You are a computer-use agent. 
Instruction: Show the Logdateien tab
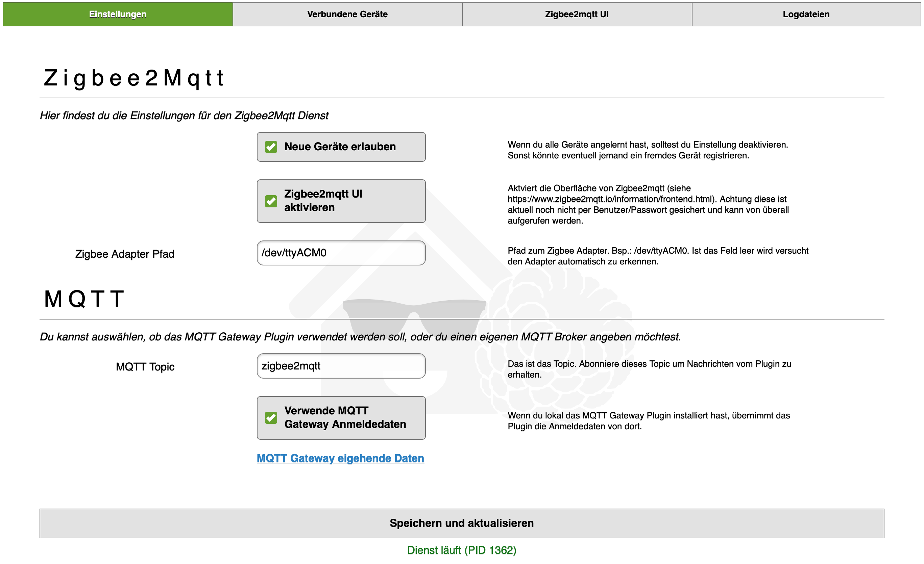tap(806, 14)
